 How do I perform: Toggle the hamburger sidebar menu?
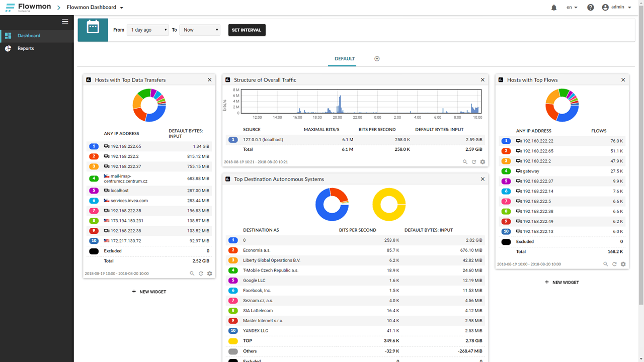coord(65,22)
